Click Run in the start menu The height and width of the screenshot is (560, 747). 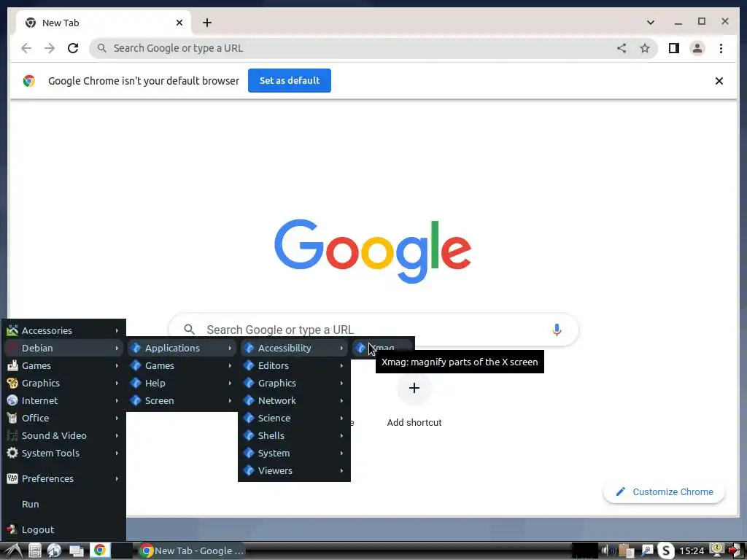point(63,504)
